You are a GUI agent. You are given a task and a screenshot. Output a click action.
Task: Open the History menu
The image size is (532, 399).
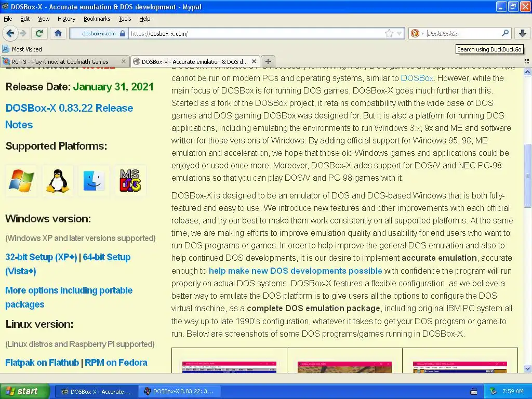coord(66,19)
